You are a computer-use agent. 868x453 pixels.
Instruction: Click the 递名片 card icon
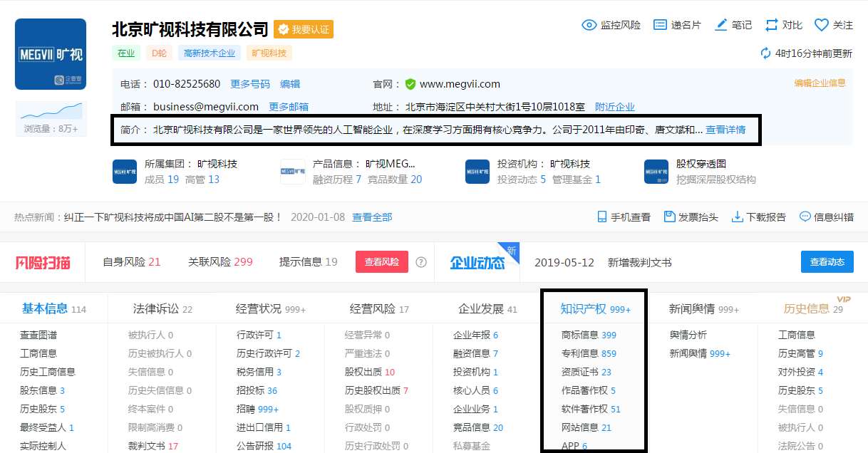tap(661, 25)
